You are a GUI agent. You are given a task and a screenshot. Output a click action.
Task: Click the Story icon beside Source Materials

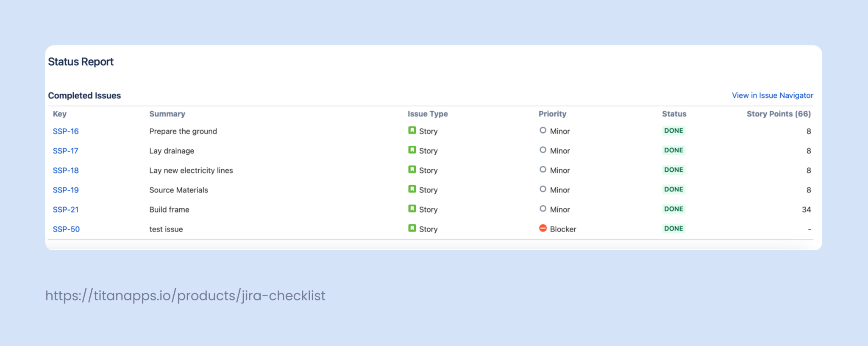tap(412, 190)
